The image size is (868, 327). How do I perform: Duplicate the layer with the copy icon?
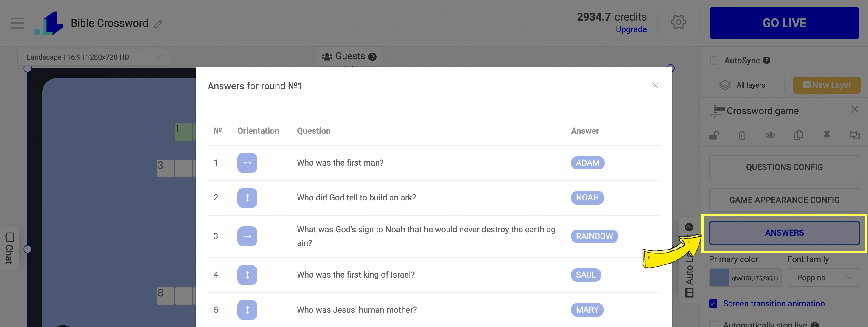pos(798,136)
